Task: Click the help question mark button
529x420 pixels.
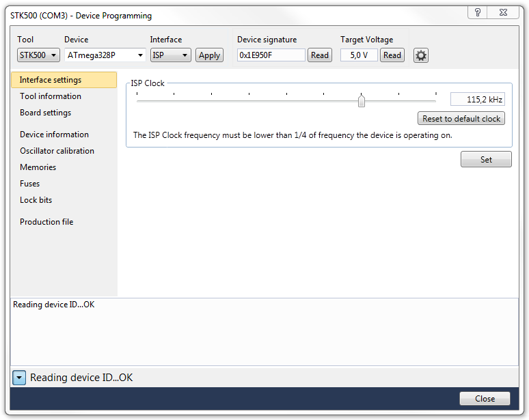Action: click(x=478, y=13)
